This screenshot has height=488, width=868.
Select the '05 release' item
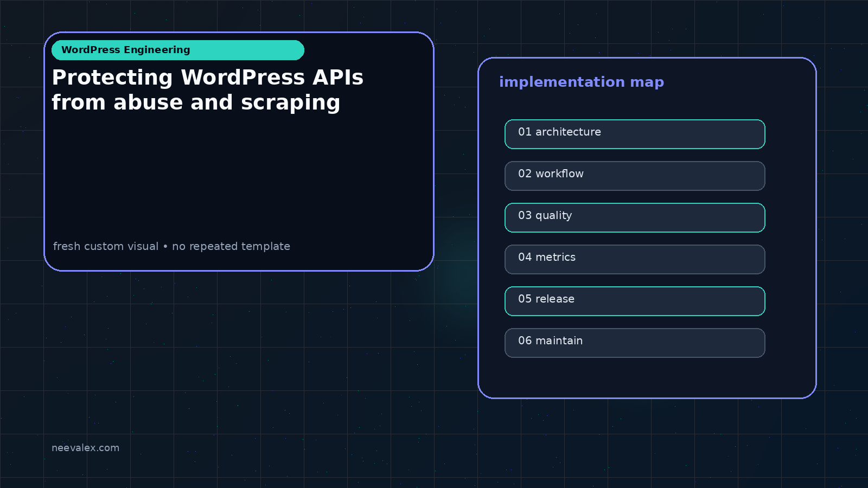click(x=635, y=301)
